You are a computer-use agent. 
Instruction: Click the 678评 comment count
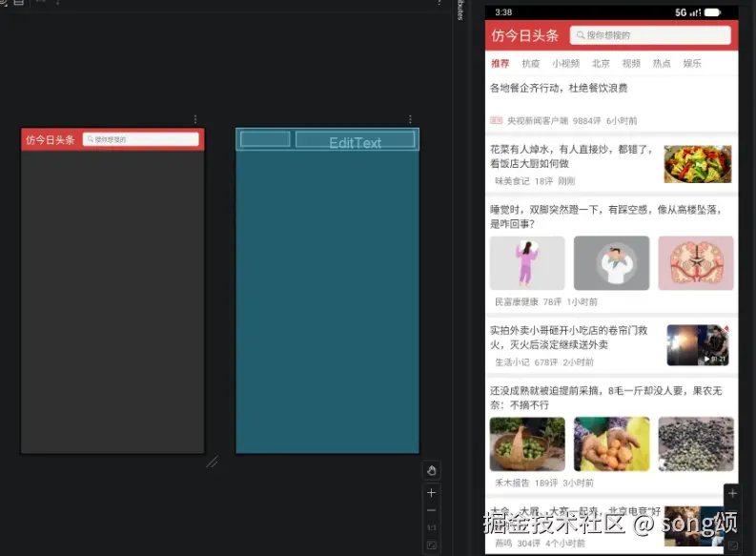pos(545,362)
